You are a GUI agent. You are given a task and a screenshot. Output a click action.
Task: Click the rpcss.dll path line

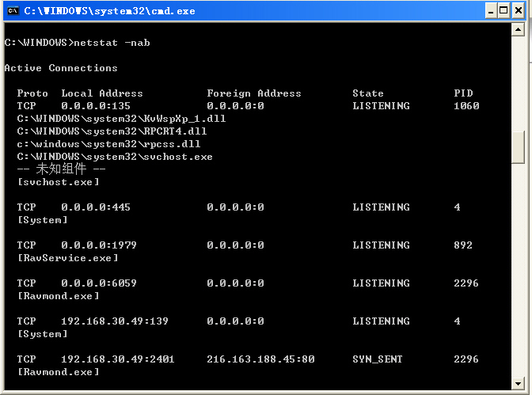pos(109,144)
